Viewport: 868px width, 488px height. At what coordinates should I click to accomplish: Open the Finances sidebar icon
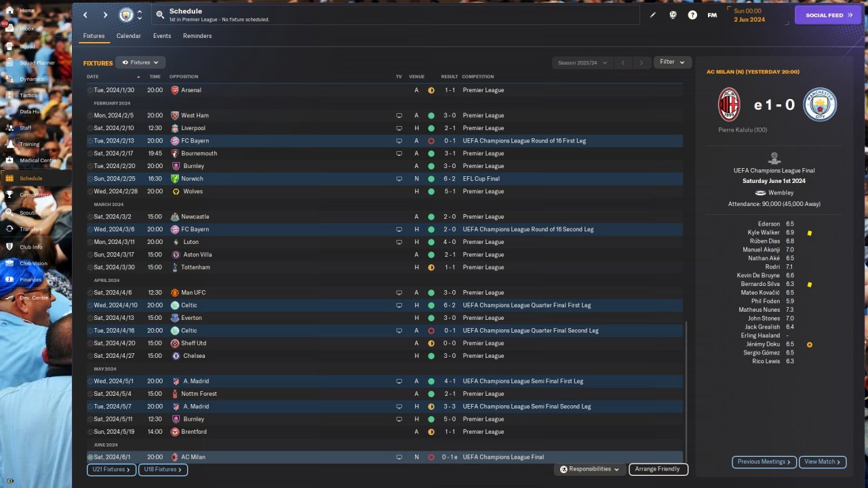[9, 279]
